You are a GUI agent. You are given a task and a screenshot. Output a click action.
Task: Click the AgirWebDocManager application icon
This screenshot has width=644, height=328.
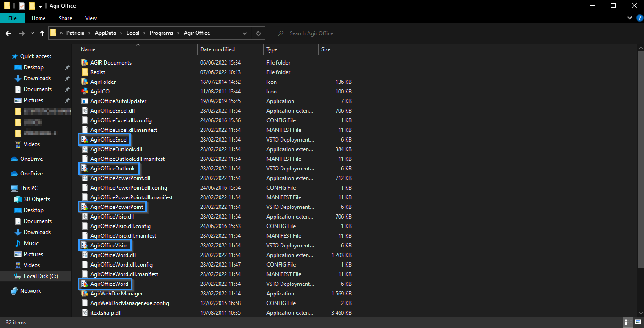point(84,294)
